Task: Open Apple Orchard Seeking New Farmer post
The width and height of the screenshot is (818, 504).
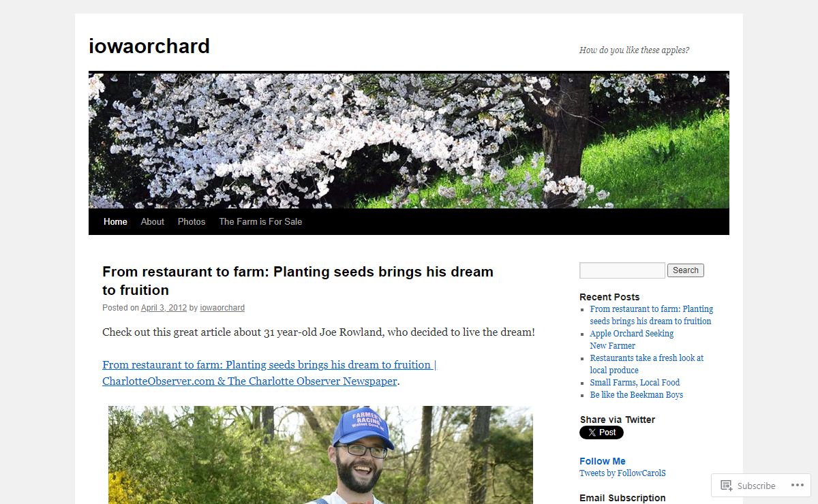Action: [632, 340]
